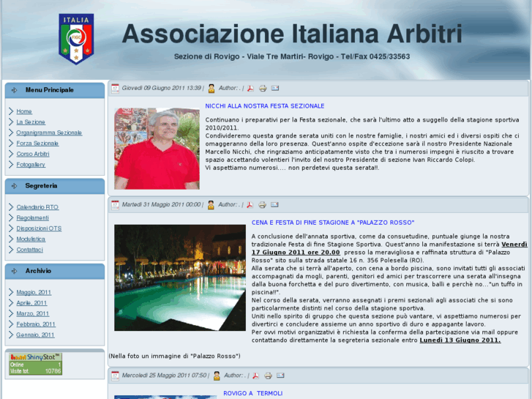Open Febbraio, 2011 archive
This screenshot has width=532, height=399.
(x=36, y=324)
